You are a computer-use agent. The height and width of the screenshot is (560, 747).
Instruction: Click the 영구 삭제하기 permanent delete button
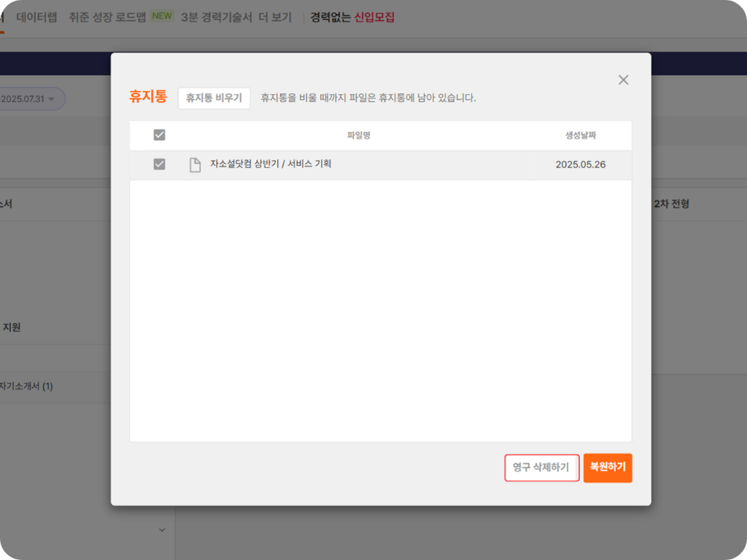[x=542, y=467]
